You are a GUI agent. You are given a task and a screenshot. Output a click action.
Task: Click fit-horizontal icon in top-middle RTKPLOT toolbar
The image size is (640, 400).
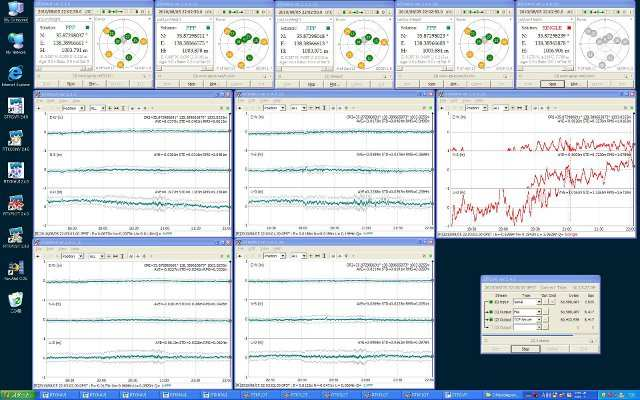coord(317,108)
